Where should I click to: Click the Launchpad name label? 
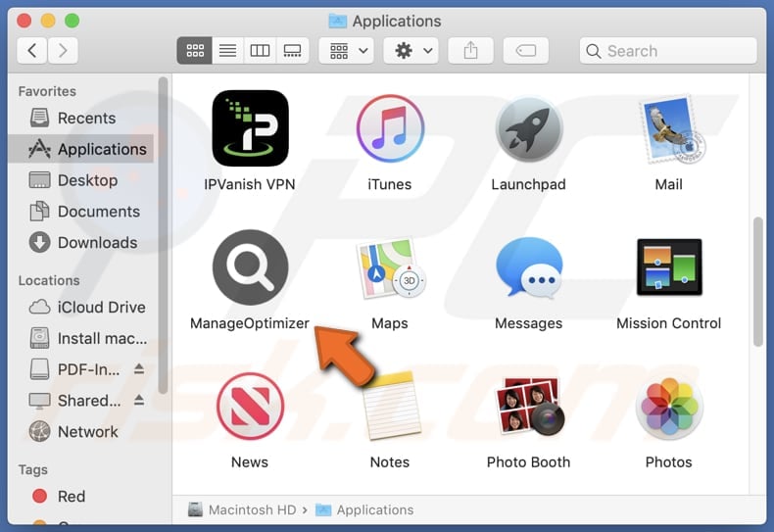529,184
